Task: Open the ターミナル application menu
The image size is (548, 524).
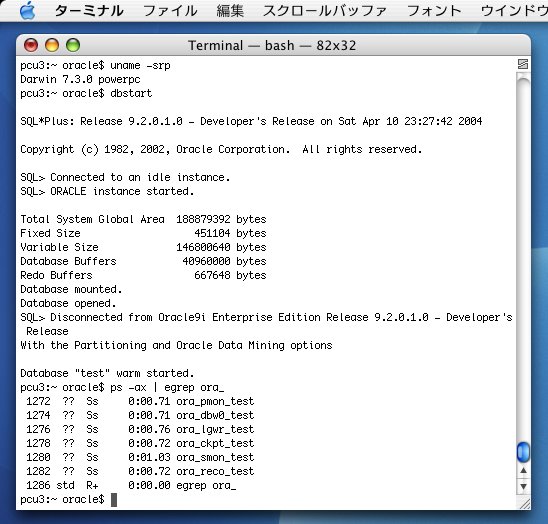Action: 89,11
